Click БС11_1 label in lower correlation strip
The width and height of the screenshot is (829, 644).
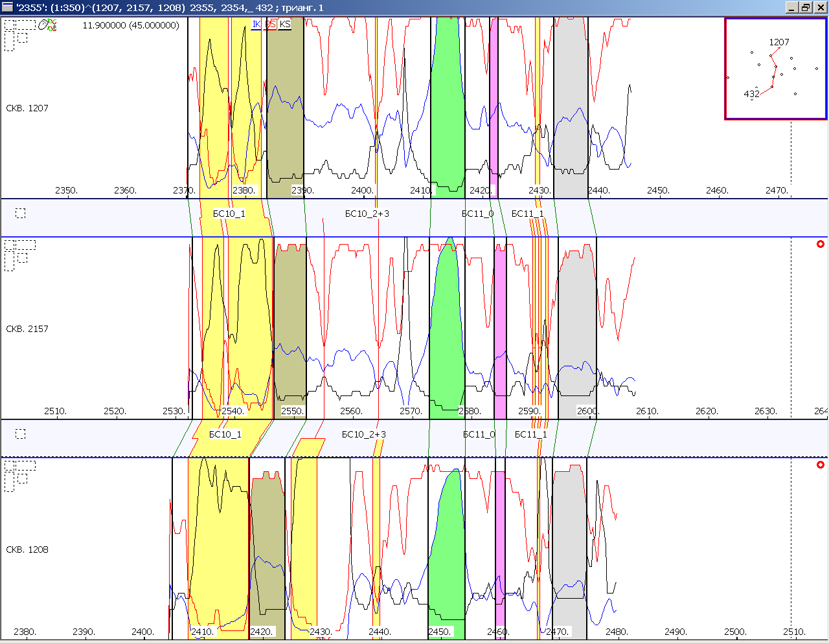pos(531,434)
